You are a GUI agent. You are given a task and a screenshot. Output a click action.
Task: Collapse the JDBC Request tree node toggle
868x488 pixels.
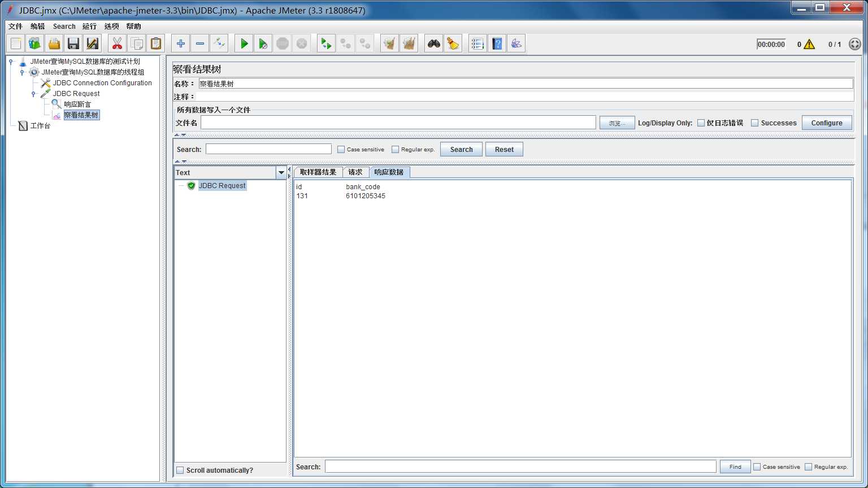coord(34,94)
